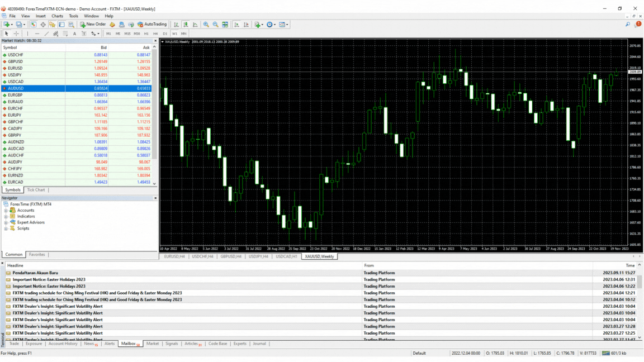Pick the Trendline drawing tool
Viewport: 644px width, 362px height.
[x=46, y=34]
